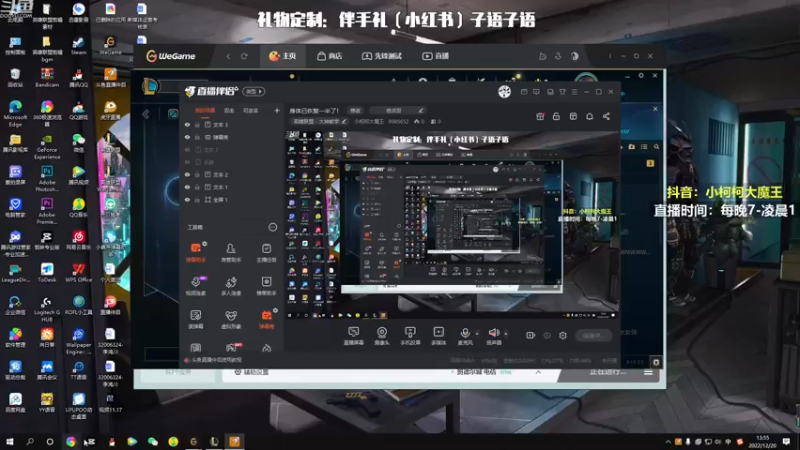Add a 多媒体 media source
The height and width of the screenshot is (450, 800).
pos(439,336)
